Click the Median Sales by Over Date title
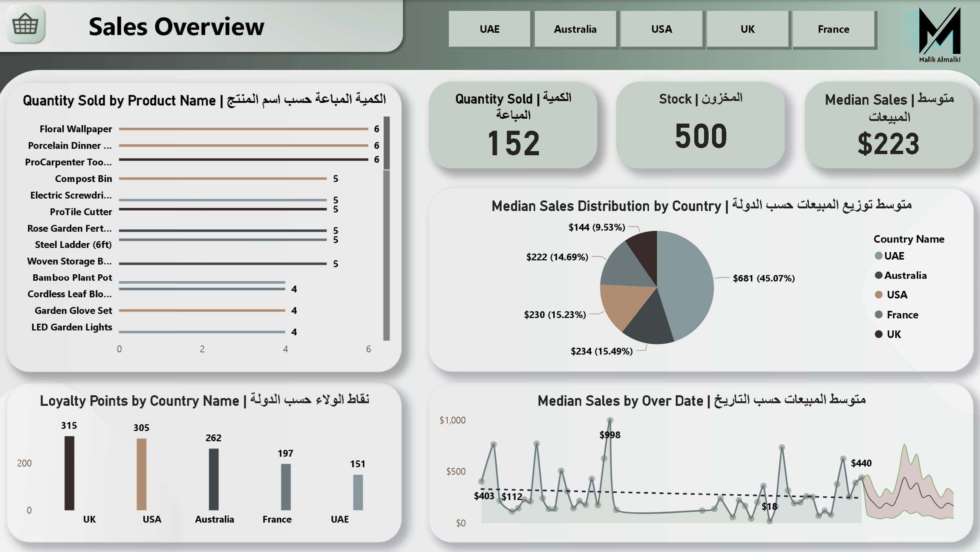Image resolution: width=980 pixels, height=552 pixels. pos(701,400)
